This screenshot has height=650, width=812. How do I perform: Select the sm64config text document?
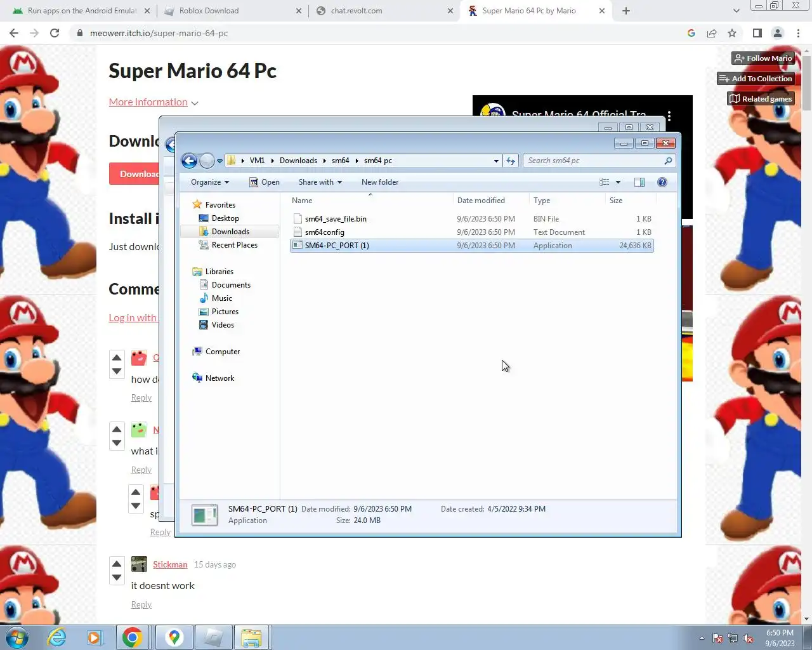coord(472,232)
